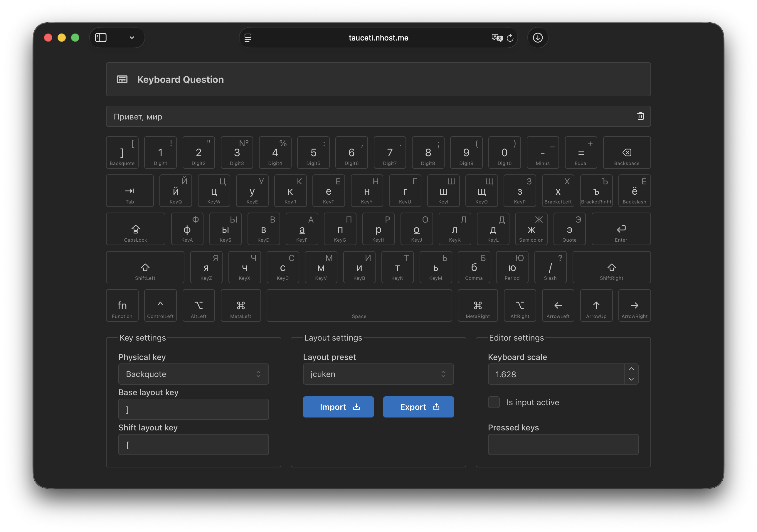Click the AltLeft option key
757x532 pixels.
click(x=198, y=305)
